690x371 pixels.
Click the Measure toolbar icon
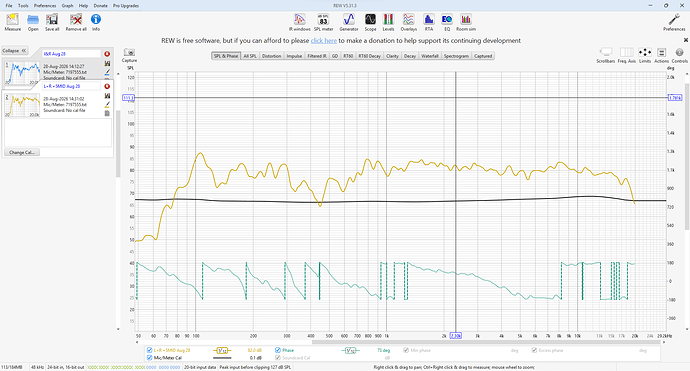[12, 22]
